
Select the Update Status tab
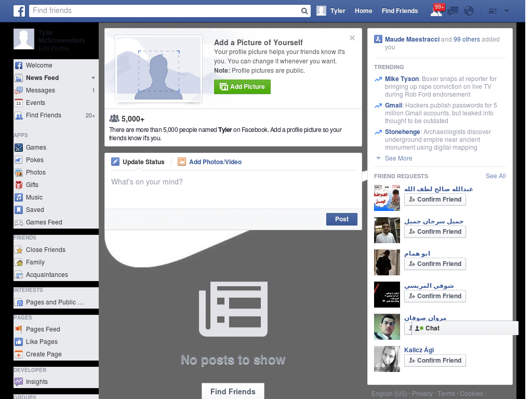coord(138,162)
